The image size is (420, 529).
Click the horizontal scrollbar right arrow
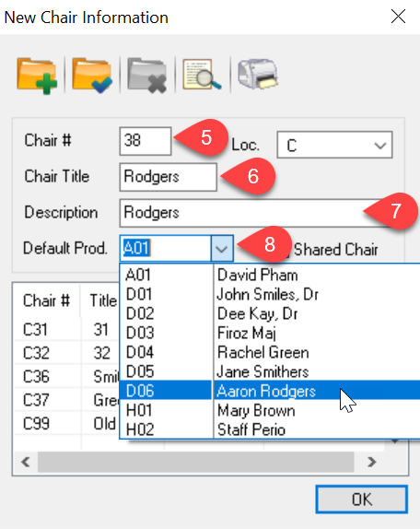coord(372,462)
